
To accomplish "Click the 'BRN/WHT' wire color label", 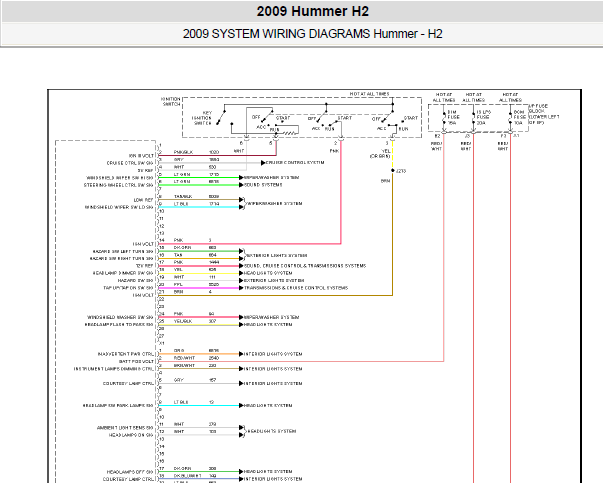I will 184,365.
